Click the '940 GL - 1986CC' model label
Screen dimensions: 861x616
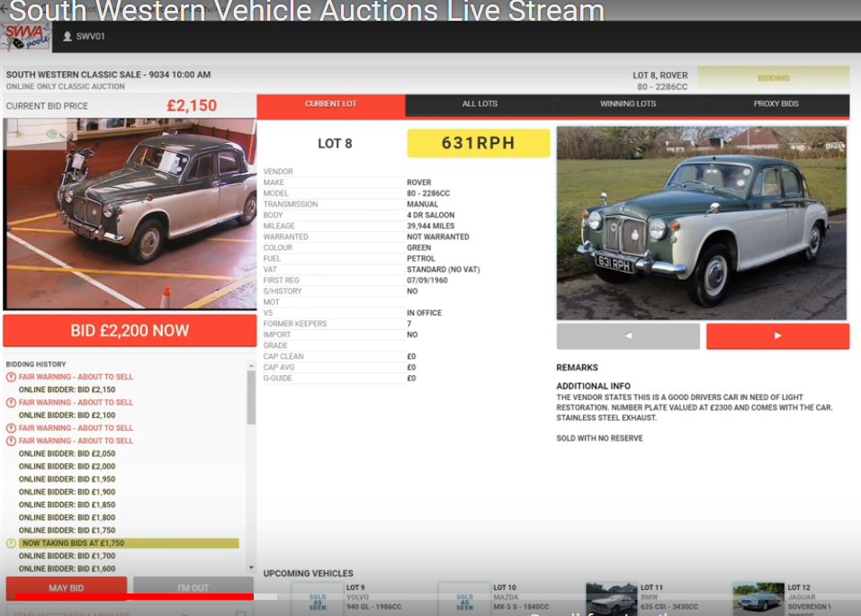coord(373,607)
